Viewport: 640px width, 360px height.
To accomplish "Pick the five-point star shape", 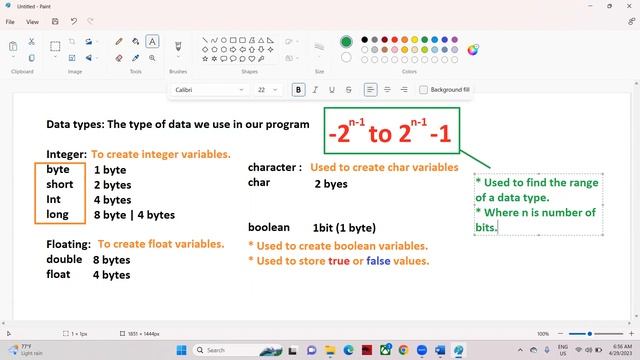I will pos(205,59).
